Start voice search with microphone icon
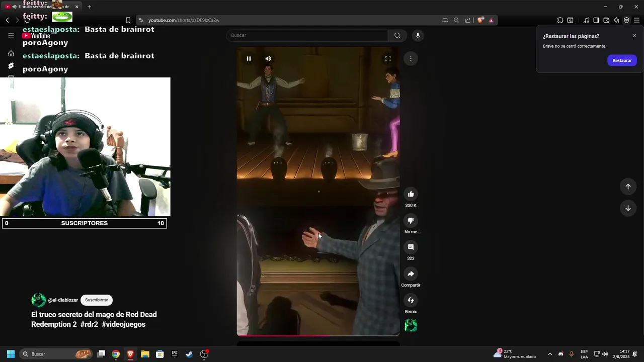The image size is (644, 362). click(418, 35)
